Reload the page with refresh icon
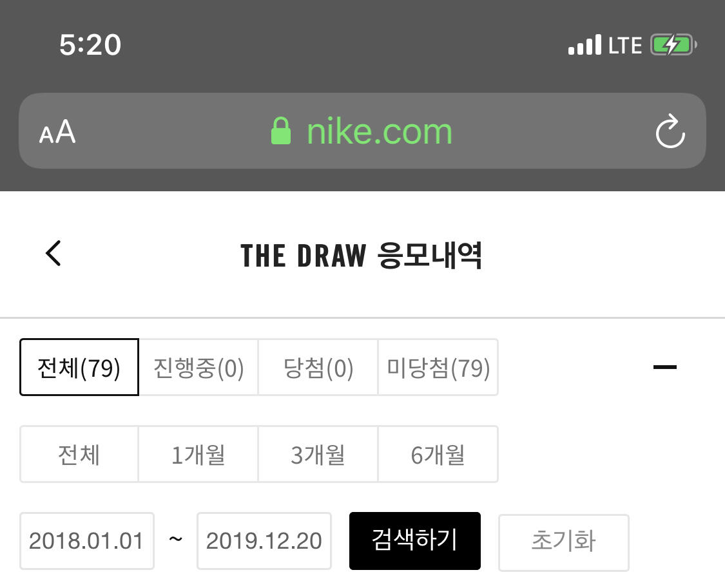The width and height of the screenshot is (725, 588). [x=670, y=131]
